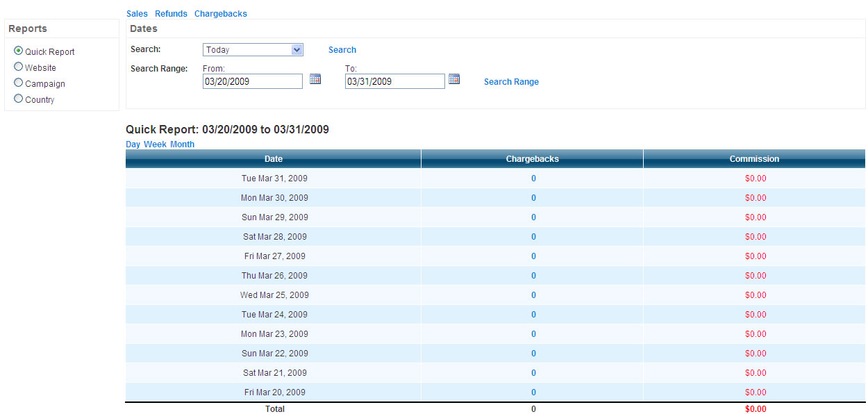Open the From date calendar picker icon

pos(315,79)
